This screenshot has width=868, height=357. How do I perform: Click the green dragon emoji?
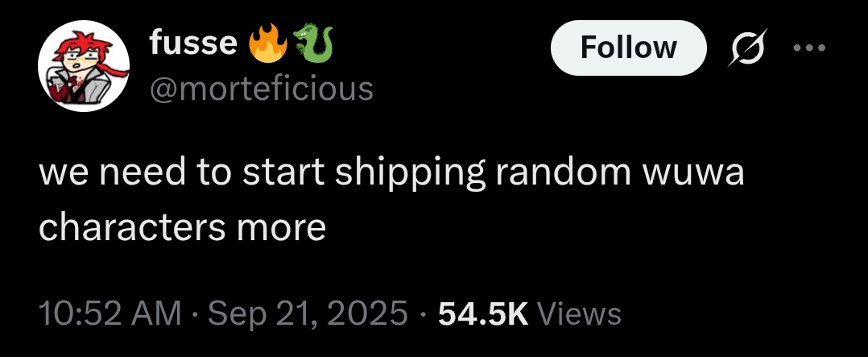coord(312,44)
